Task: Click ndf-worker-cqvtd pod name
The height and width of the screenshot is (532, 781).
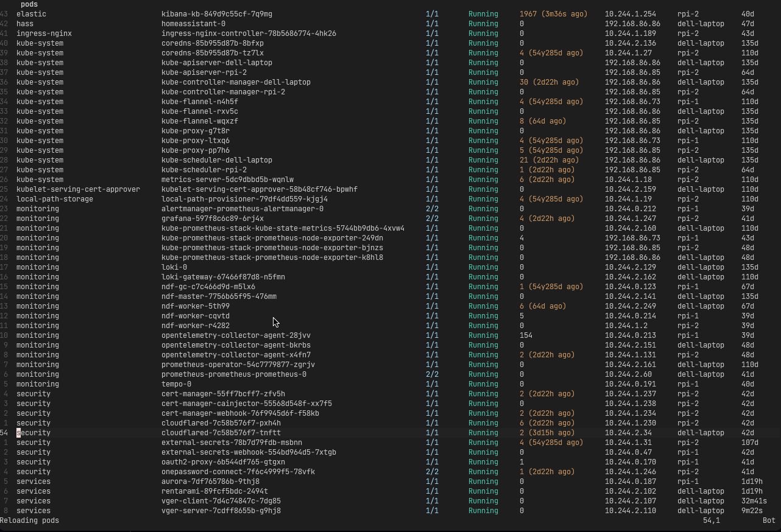Action: [196, 316]
